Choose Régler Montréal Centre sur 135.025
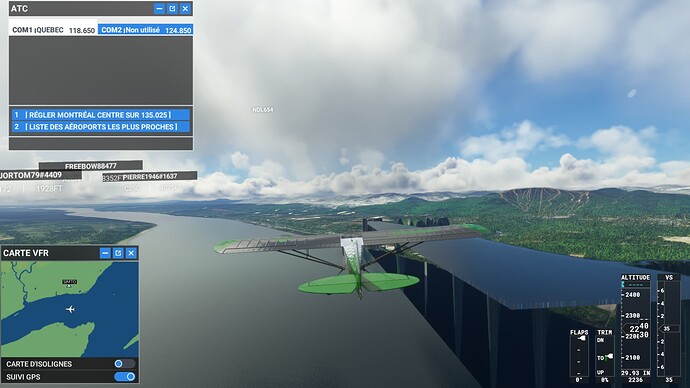Screen dimensions: 690x388 pyautogui.click(x=101, y=115)
